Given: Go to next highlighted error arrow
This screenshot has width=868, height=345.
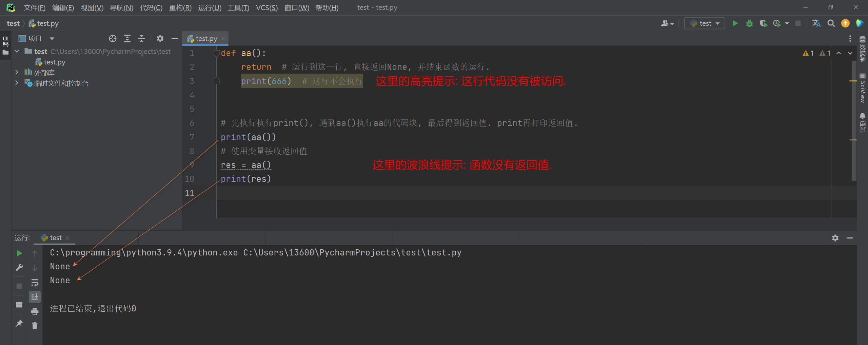Looking at the screenshot, I should pyautogui.click(x=850, y=53).
